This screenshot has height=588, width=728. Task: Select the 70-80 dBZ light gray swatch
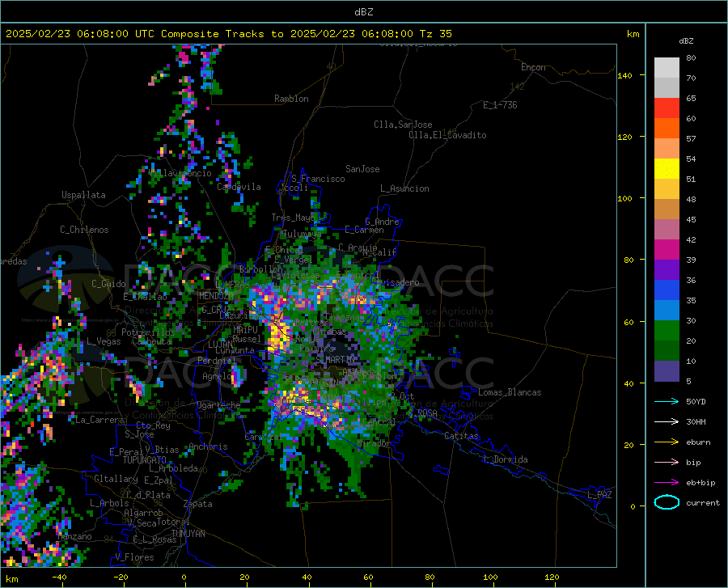pos(667,68)
